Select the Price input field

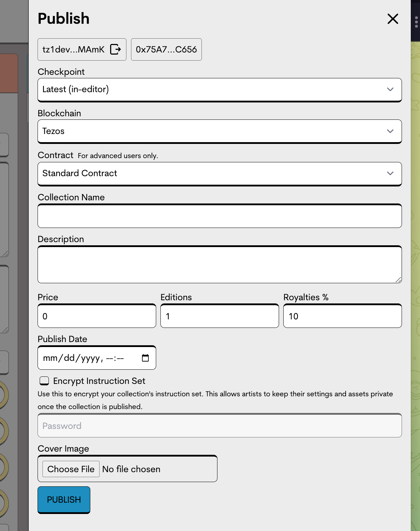[97, 316]
